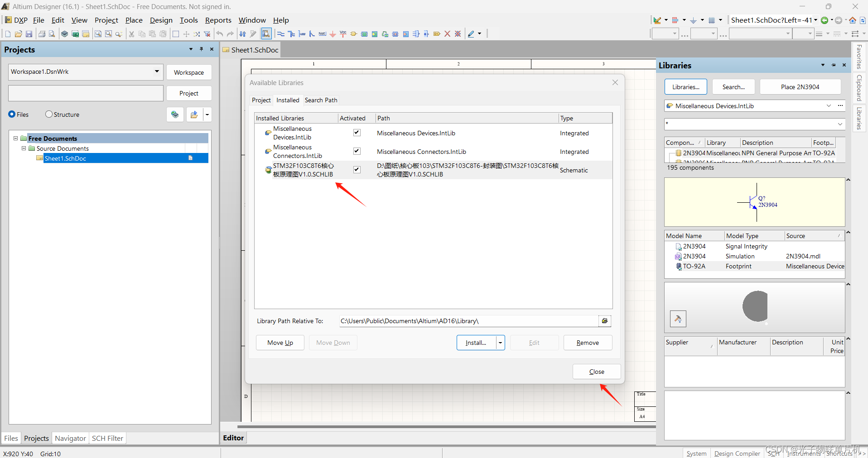Toggle Miscellaneous Connectors.IntLib activated checkbox
868x458 pixels.
tap(357, 151)
